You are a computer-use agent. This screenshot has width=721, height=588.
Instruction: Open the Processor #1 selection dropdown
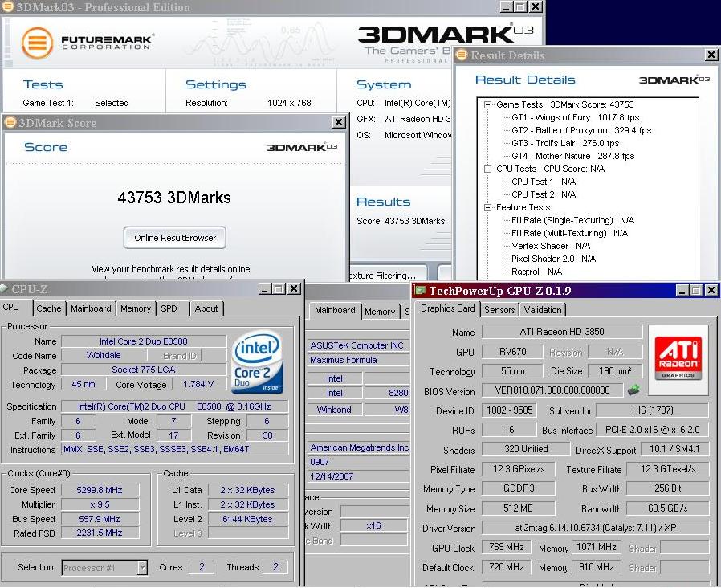(x=143, y=568)
